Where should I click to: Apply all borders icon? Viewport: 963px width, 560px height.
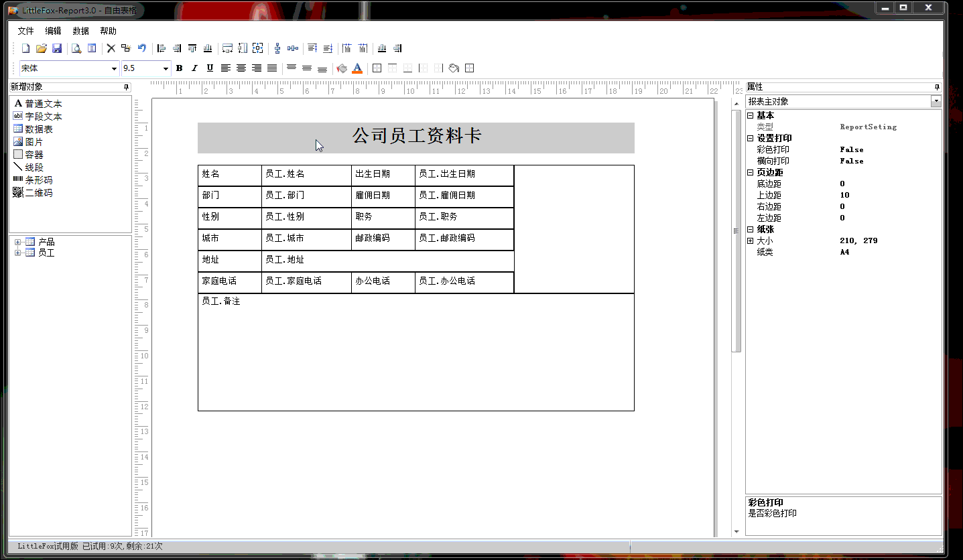(377, 68)
